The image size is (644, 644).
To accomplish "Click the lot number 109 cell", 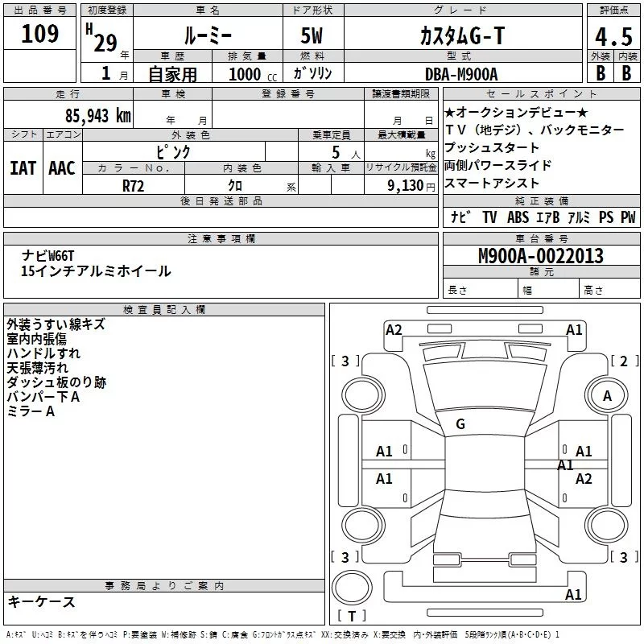I will (39, 33).
